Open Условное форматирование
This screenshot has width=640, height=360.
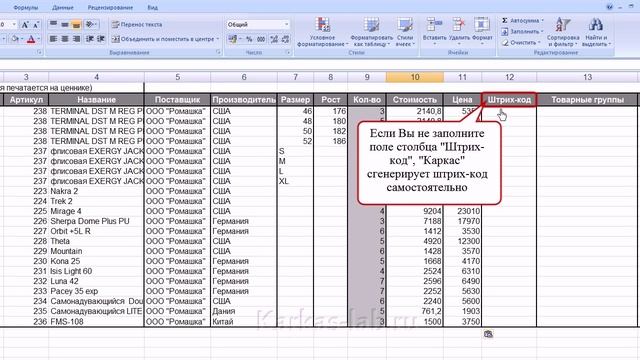click(322, 32)
